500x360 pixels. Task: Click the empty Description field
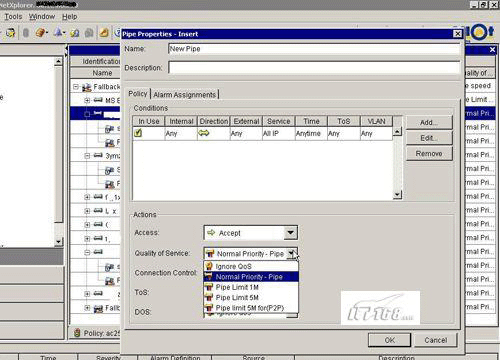click(x=314, y=67)
